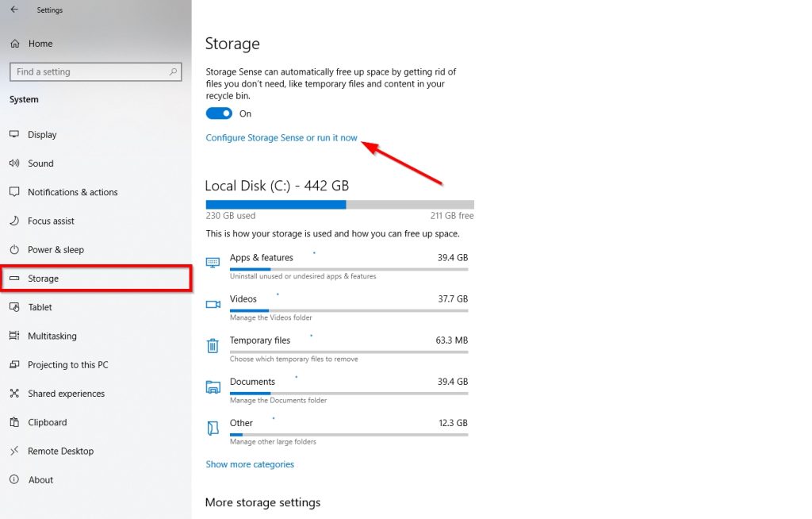Select the Focus assist moon icon
The width and height of the screenshot is (812, 519).
(x=16, y=221)
